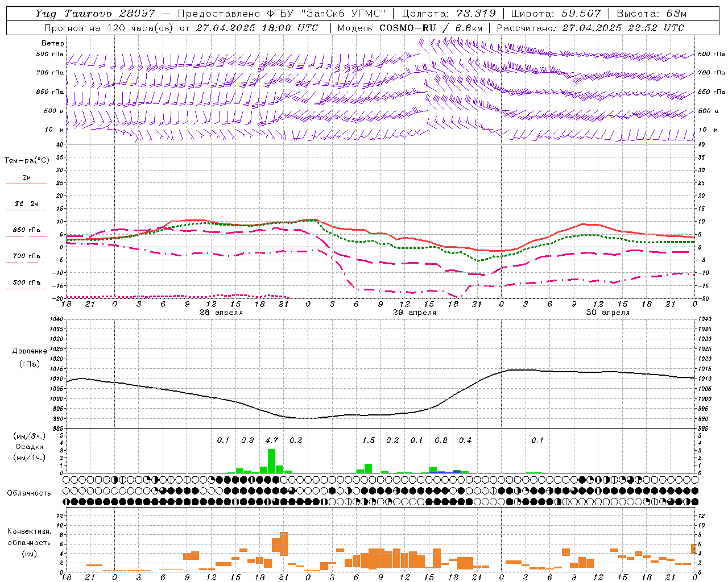Click the solid red line sample under 2м legend
The width and height of the screenshot is (728, 582).
pos(26,184)
